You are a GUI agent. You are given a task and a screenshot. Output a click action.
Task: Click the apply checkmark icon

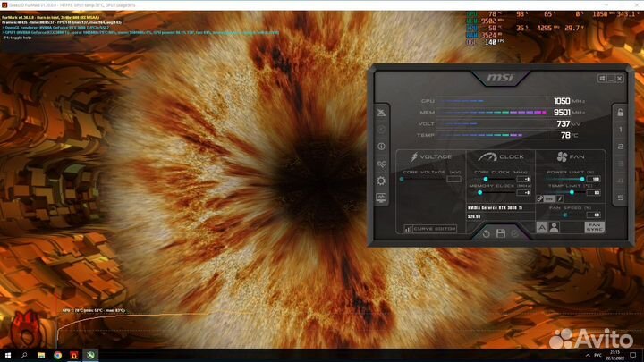coord(514,233)
